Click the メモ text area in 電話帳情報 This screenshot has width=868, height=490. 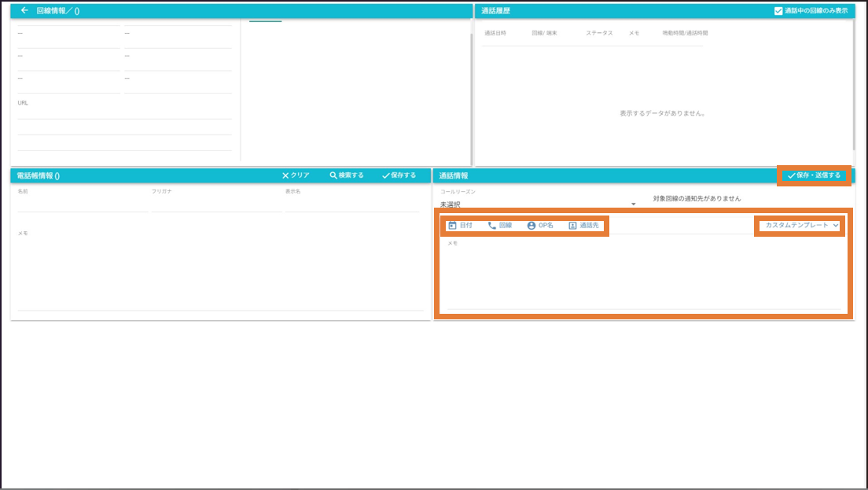pyautogui.click(x=220, y=271)
